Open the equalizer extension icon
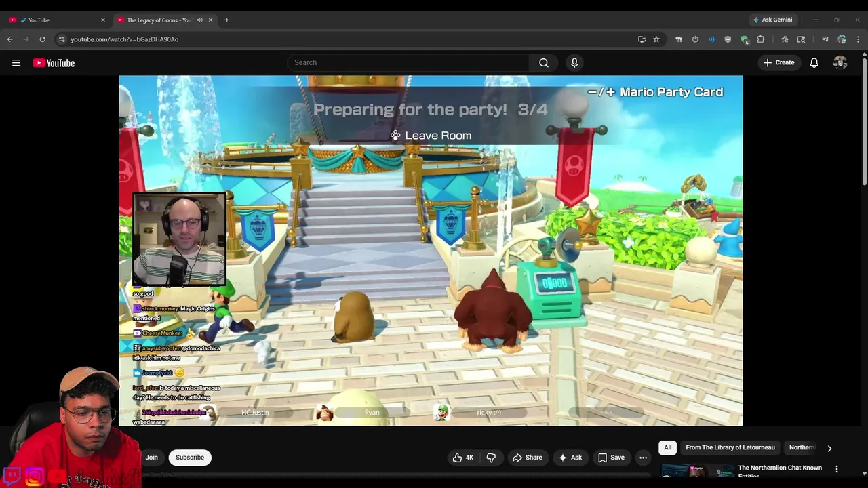868x488 pixels. tap(679, 39)
